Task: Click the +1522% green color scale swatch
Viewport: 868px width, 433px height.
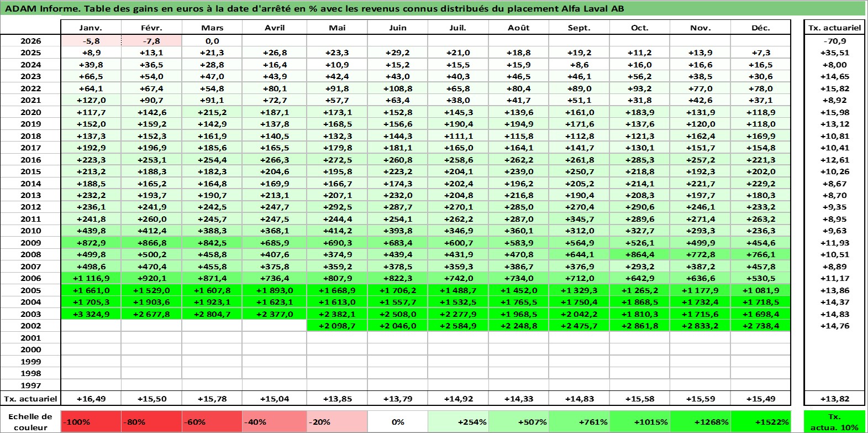Action: tap(761, 422)
